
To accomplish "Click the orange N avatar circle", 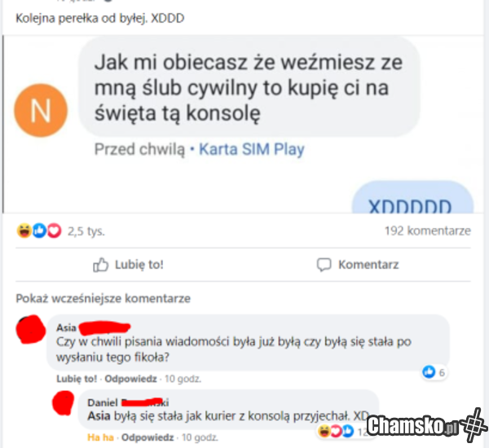I will pyautogui.click(x=41, y=110).
